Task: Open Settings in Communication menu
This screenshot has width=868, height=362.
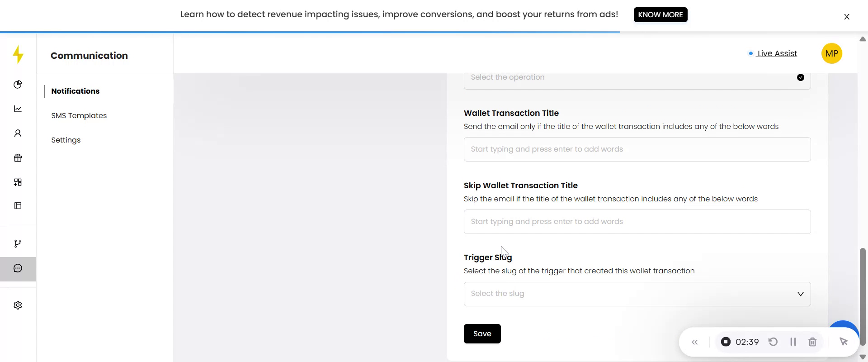Action: pos(66,140)
